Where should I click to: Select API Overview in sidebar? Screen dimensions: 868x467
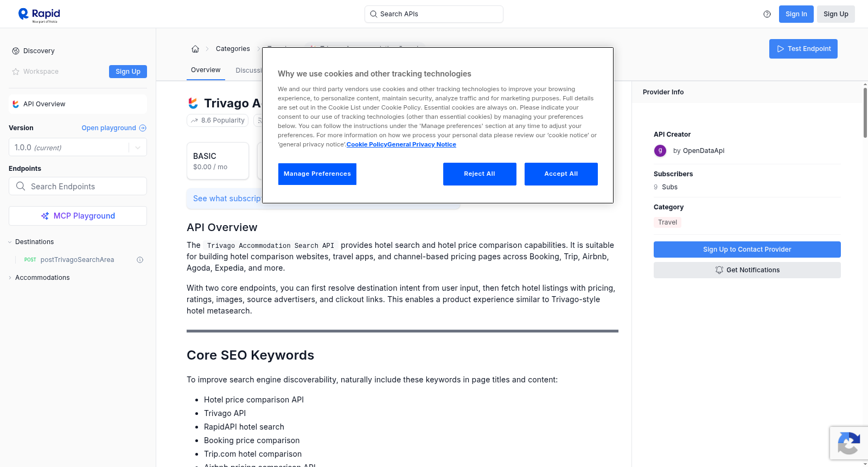coord(78,104)
